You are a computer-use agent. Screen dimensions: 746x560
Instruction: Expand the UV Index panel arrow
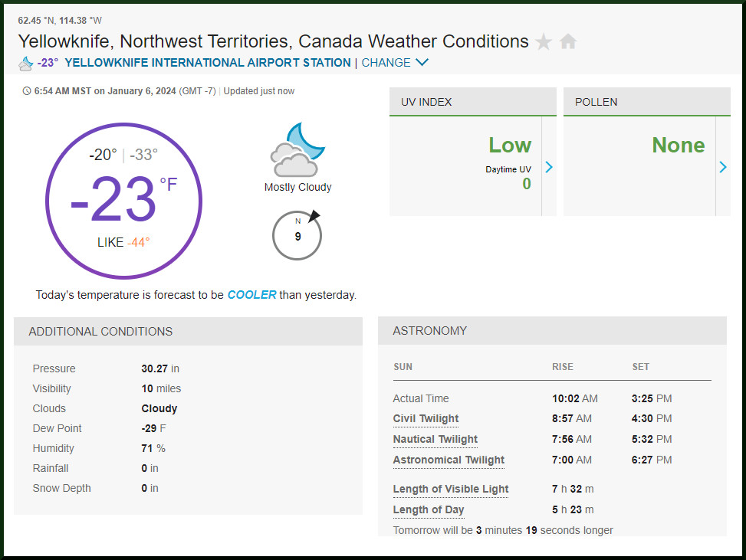tap(549, 167)
